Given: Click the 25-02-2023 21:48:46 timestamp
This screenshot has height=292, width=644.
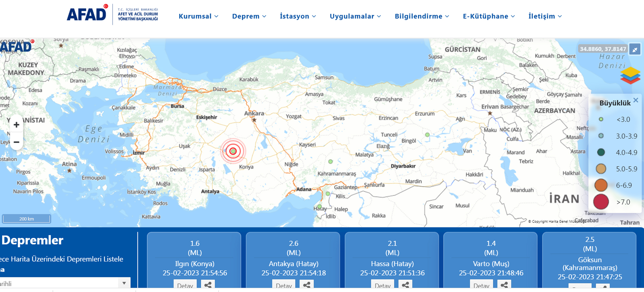Looking at the screenshot, I should [491, 273].
